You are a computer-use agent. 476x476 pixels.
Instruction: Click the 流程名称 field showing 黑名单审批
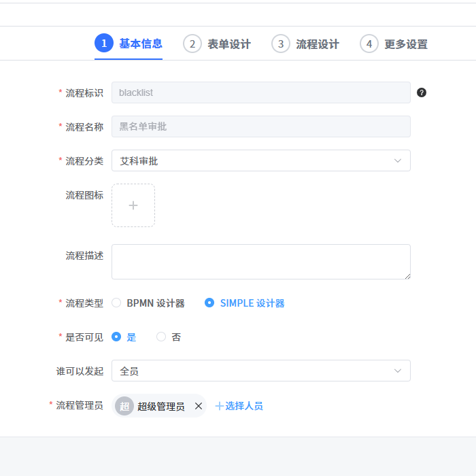261,126
